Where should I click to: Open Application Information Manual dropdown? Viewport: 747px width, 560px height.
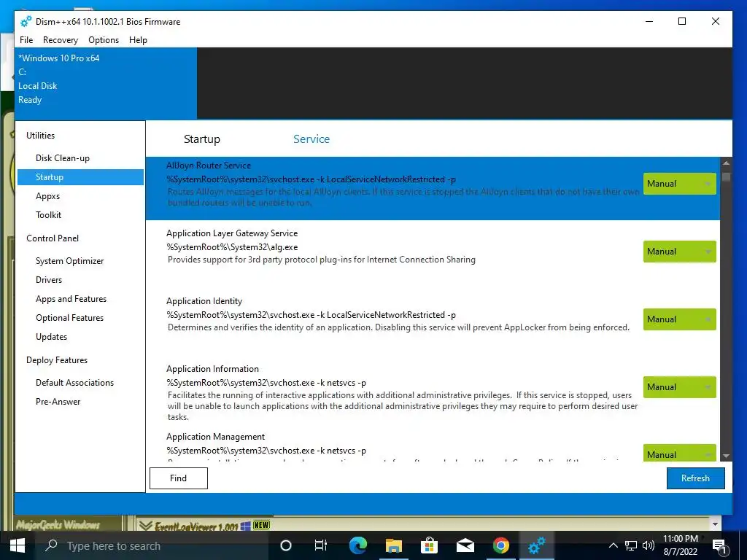pos(679,387)
